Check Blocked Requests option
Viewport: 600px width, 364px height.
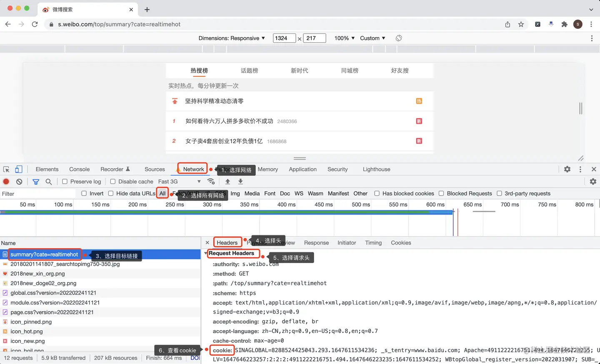coord(441,193)
